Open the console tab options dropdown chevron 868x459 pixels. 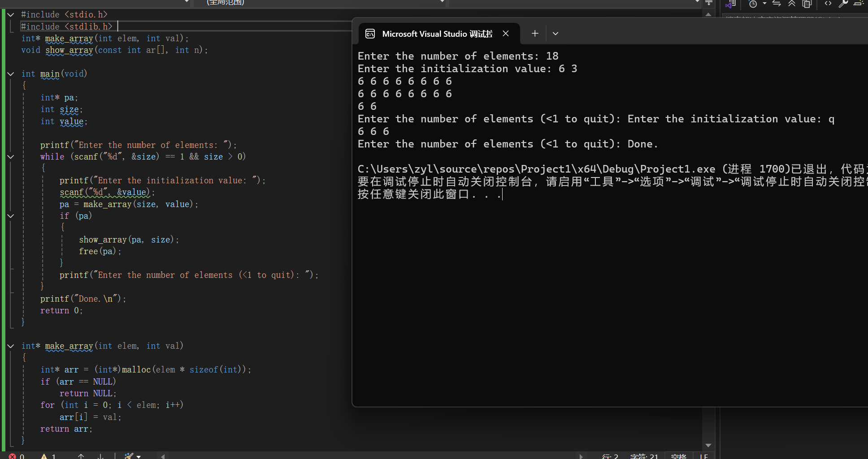[x=556, y=34]
